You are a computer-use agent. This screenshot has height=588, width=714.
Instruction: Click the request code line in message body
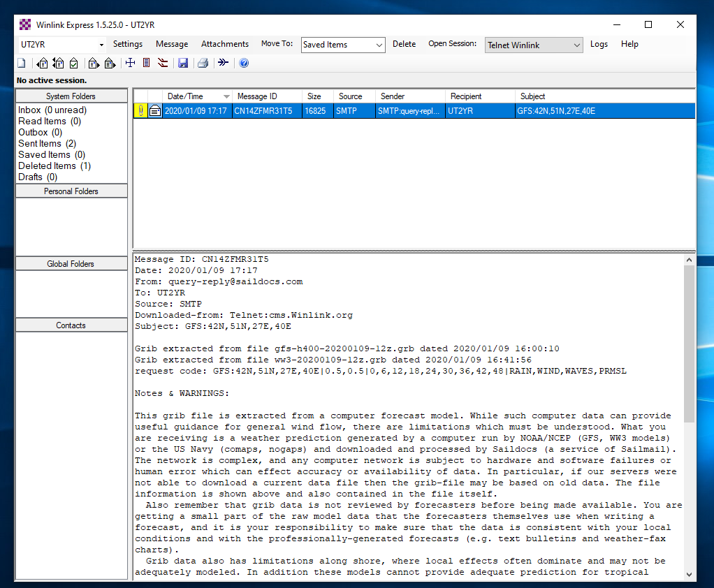381,371
